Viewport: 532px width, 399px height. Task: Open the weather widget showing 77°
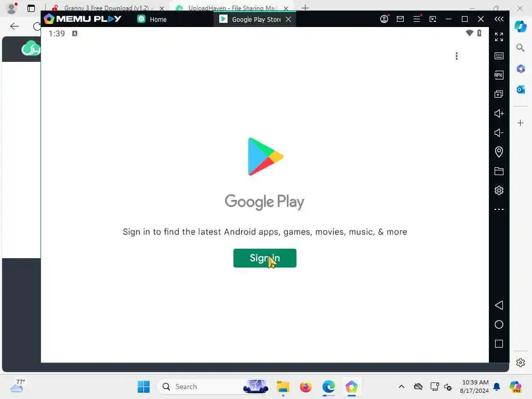[x=18, y=386]
